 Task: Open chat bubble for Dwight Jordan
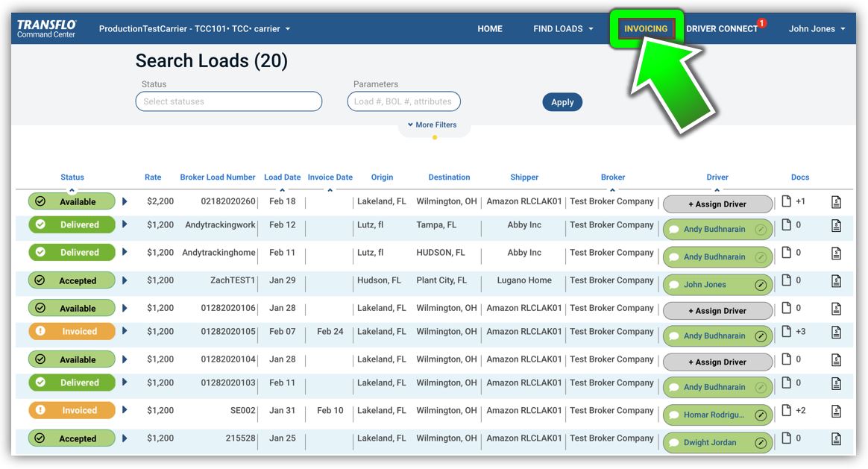674,443
